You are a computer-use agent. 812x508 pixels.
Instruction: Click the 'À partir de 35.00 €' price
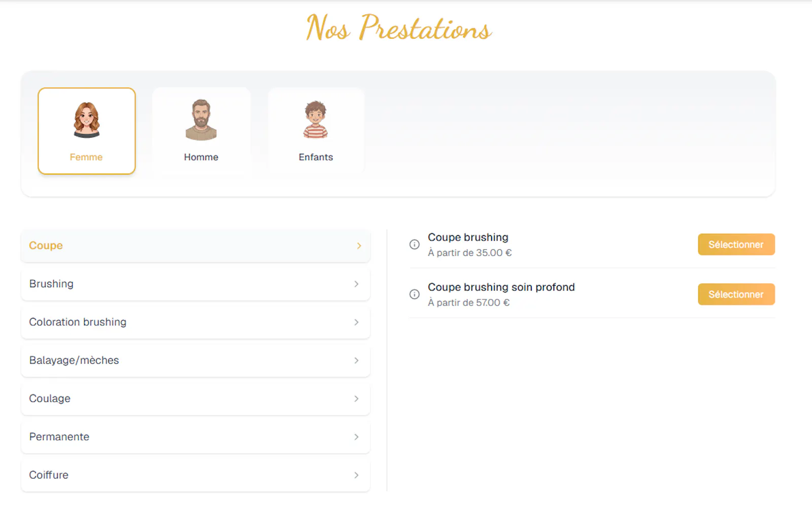pyautogui.click(x=470, y=253)
